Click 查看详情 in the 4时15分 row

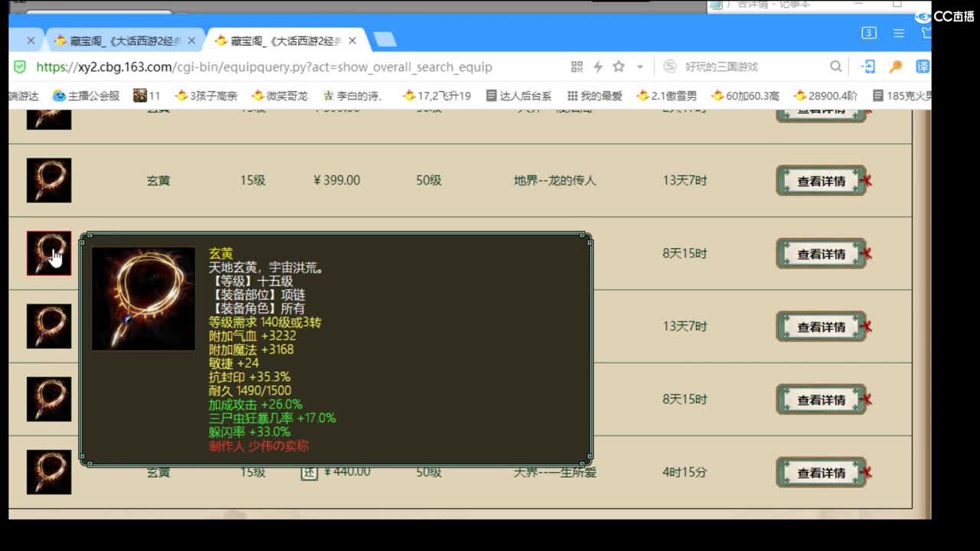click(x=822, y=473)
